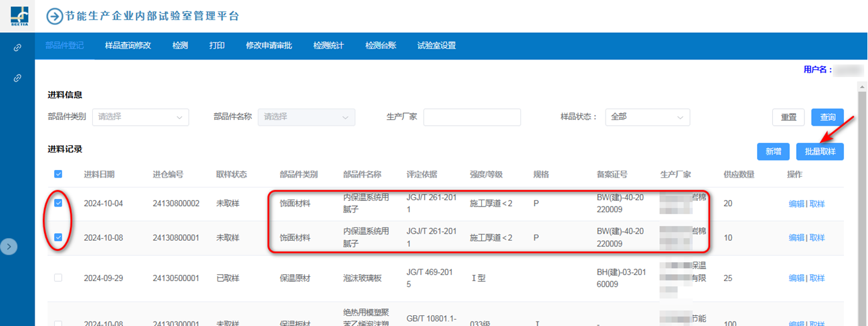Open the 部品件类别 dropdown
This screenshot has width=868, height=326.
pyautogui.click(x=141, y=117)
